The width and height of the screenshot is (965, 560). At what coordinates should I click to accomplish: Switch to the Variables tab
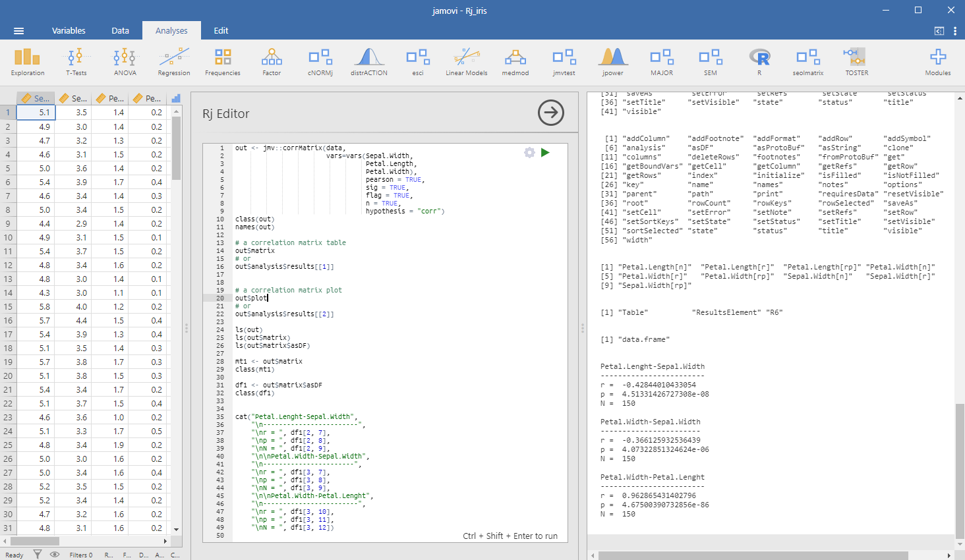coord(69,30)
